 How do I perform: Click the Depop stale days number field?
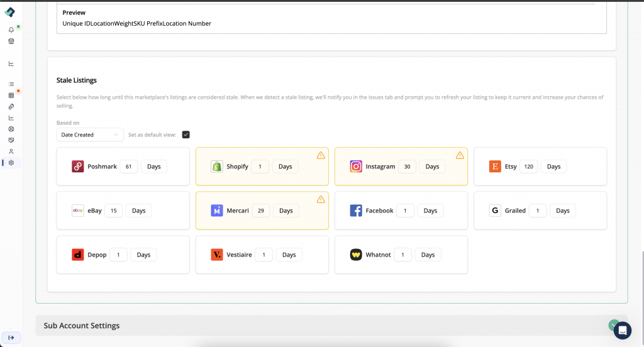pyautogui.click(x=118, y=255)
